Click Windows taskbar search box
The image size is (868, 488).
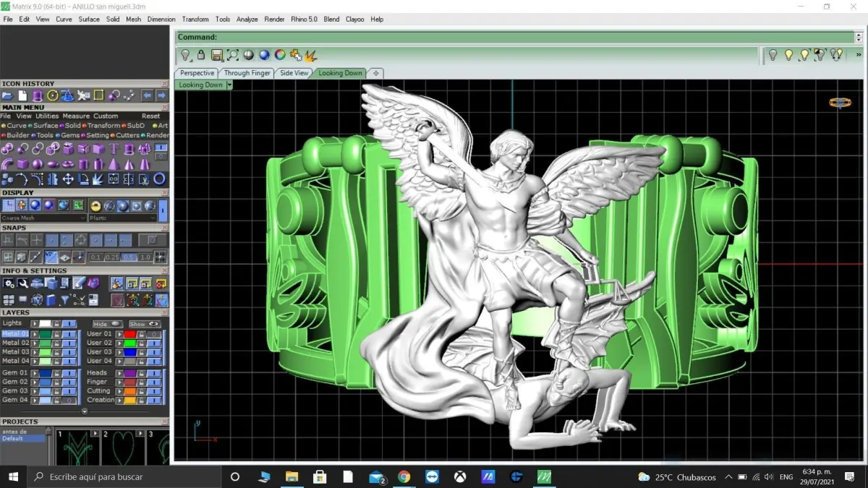point(123,477)
